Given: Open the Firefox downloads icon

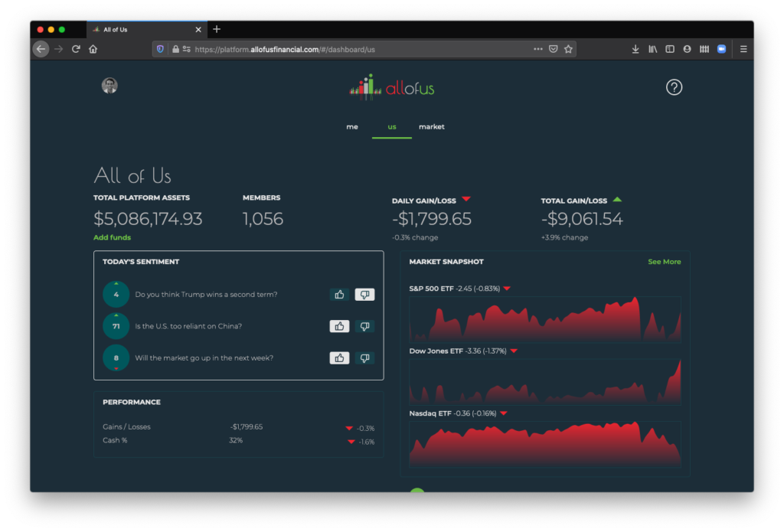Looking at the screenshot, I should tap(635, 49).
